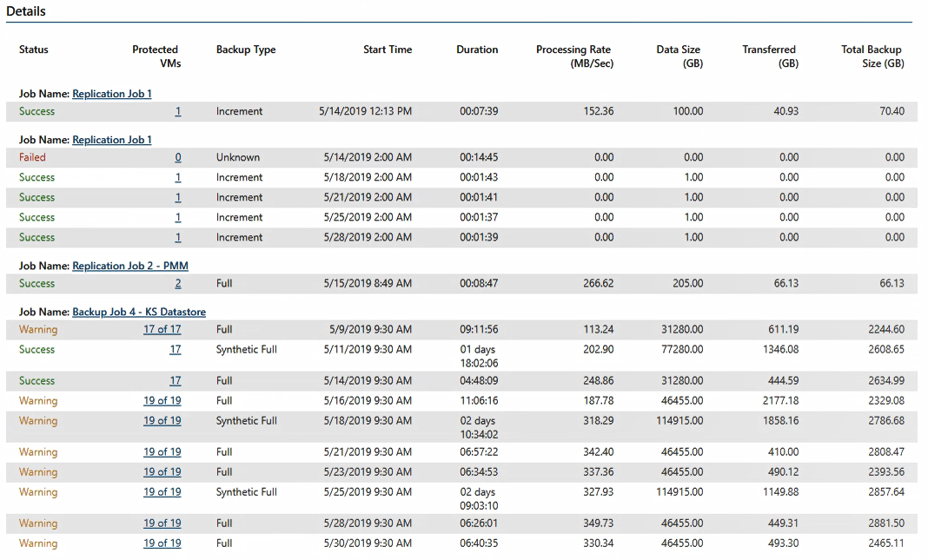Click "19 of 19" link for 5/18/2019 Synthetic Full
The height and width of the screenshot is (560, 928).
tap(162, 421)
